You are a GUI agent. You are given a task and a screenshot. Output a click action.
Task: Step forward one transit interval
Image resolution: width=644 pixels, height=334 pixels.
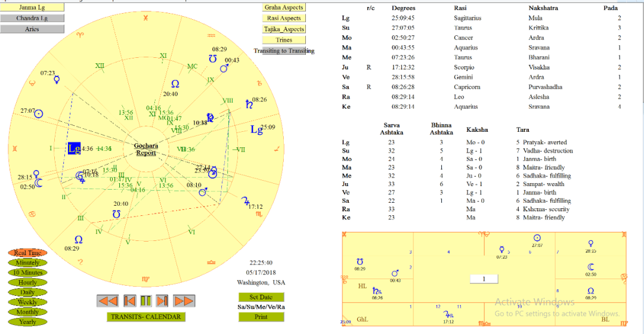click(x=162, y=301)
